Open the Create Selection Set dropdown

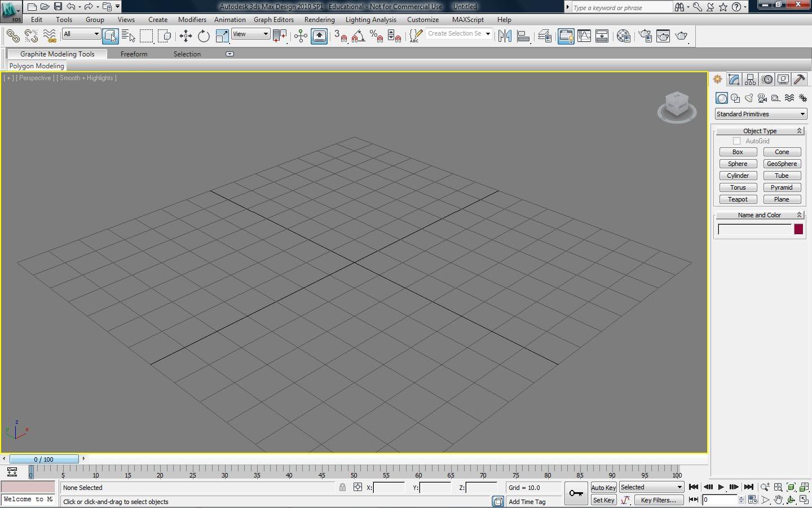459,34
